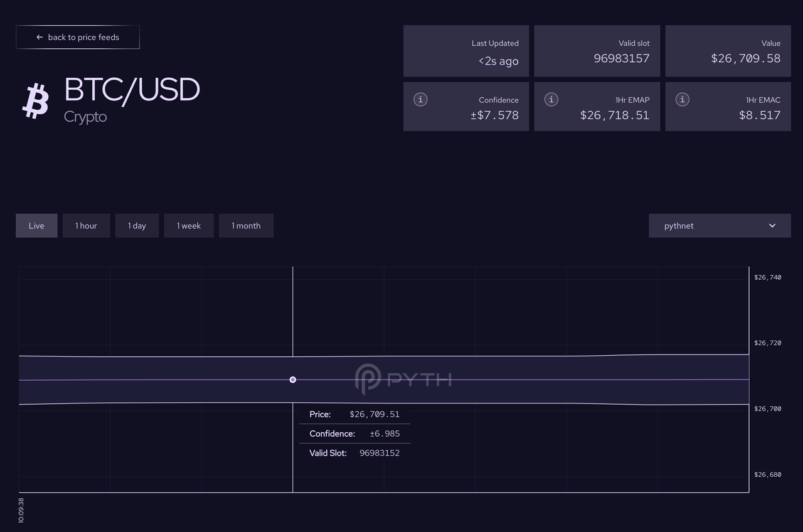This screenshot has width=803, height=532.
Task: Switch chart to 1 month range
Action: [x=246, y=226]
